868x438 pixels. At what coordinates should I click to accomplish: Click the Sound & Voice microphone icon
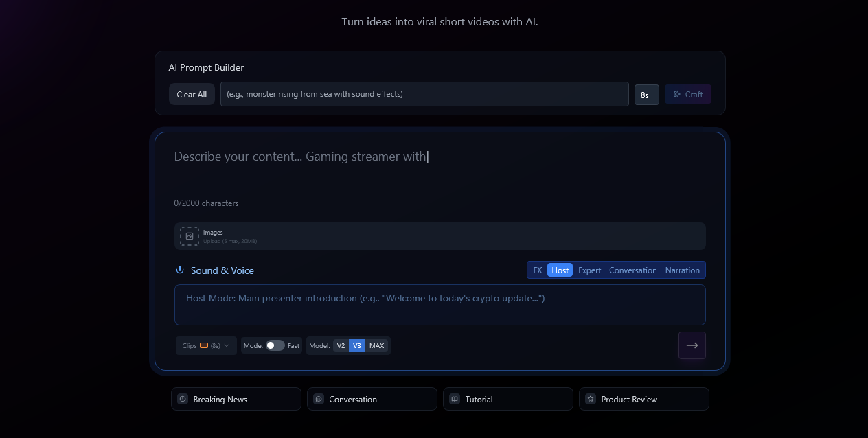180,270
